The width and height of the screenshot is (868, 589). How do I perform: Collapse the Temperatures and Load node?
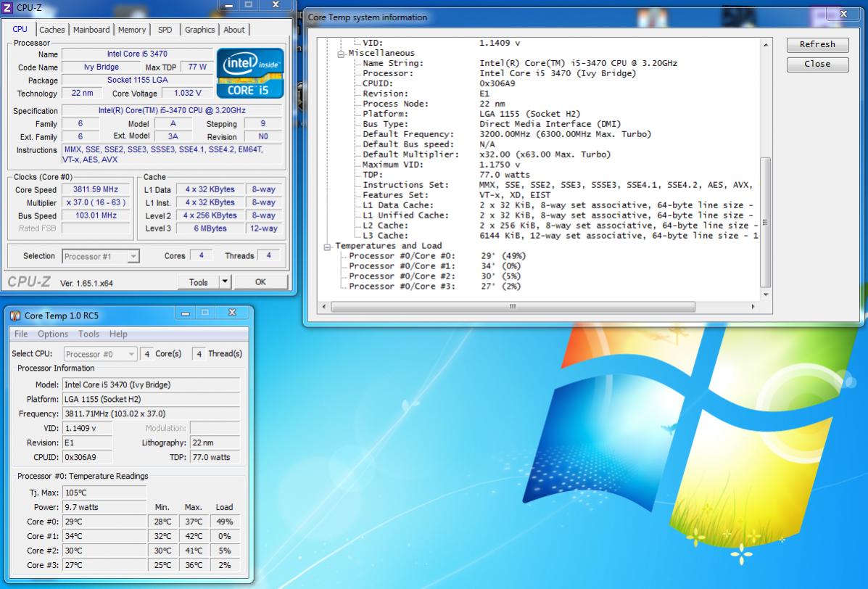[x=327, y=247]
